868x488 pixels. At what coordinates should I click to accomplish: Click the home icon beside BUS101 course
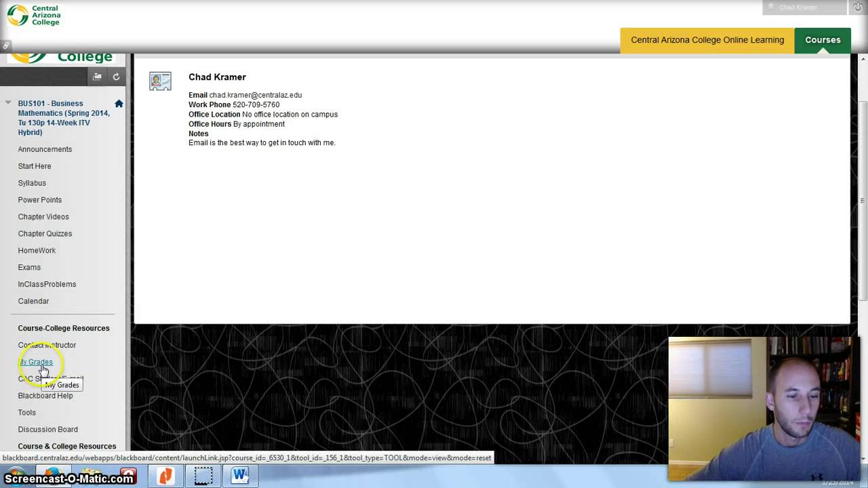tap(119, 104)
